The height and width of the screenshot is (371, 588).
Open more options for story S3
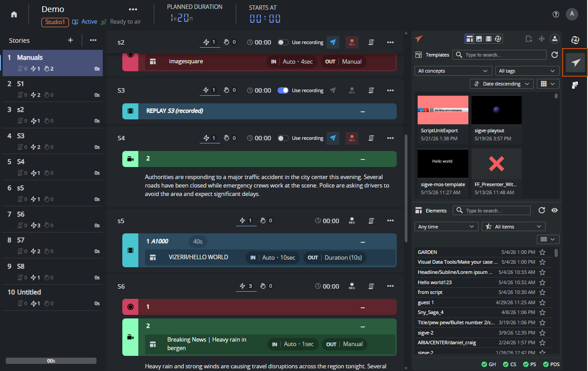coord(390,90)
